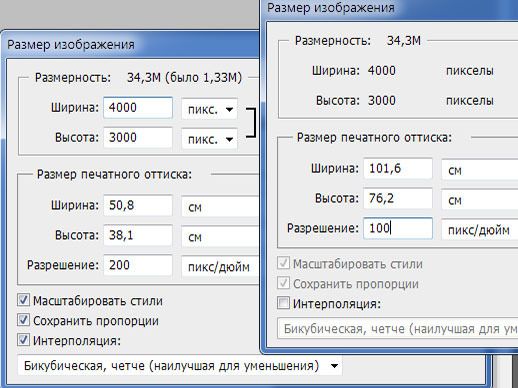518x388 pixels.
Task: Click the print Ширина field with 50,8
Action: tap(138, 205)
